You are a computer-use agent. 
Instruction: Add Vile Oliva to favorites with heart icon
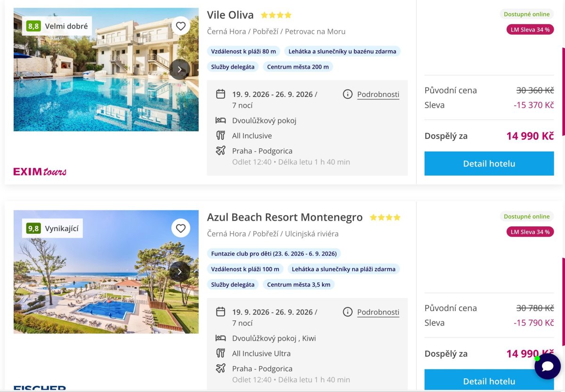181,26
